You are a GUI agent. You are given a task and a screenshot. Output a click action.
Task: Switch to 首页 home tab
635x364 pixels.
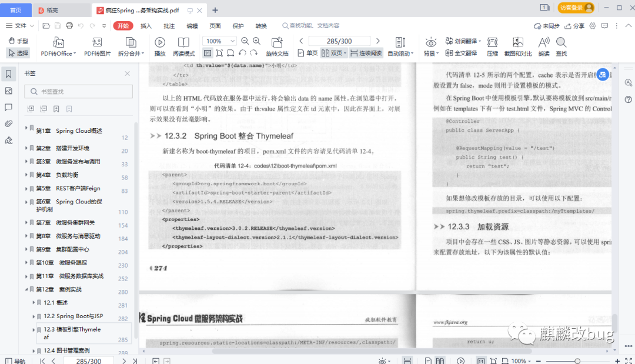point(15,10)
